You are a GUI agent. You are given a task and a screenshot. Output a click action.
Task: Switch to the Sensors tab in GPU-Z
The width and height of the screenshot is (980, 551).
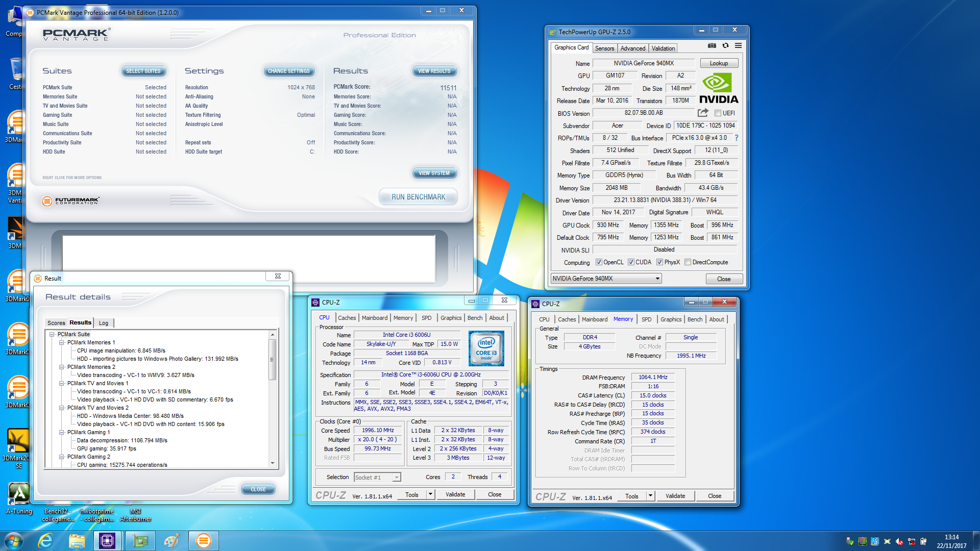[604, 48]
